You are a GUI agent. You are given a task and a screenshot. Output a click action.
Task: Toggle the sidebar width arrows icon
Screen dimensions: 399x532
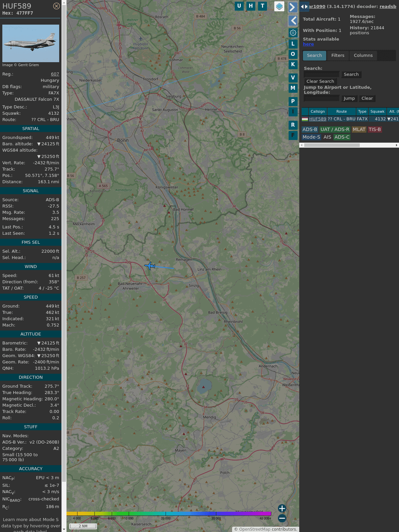304,7
